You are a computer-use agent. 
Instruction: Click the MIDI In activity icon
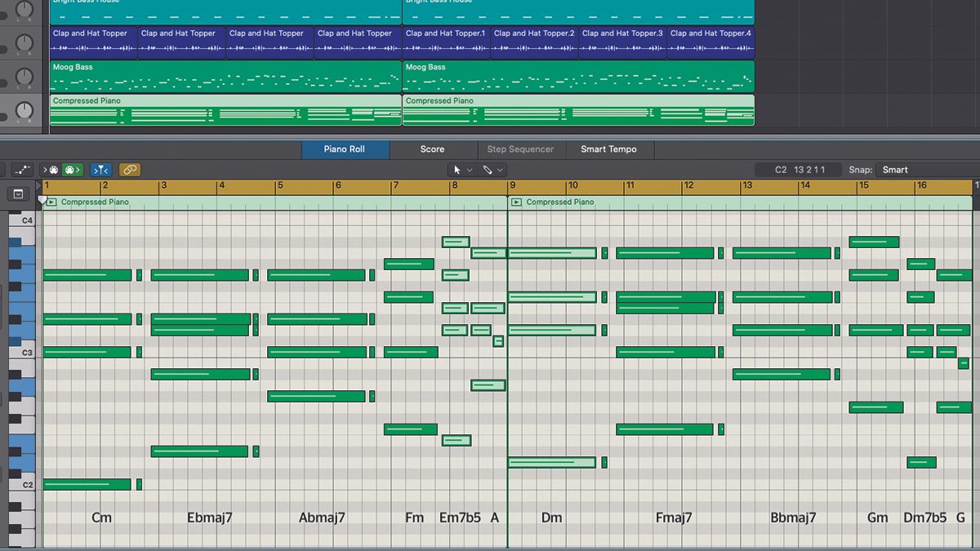point(52,170)
